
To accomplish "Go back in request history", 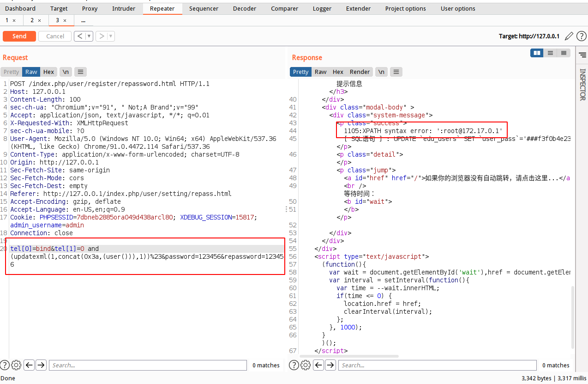I will (80, 36).
